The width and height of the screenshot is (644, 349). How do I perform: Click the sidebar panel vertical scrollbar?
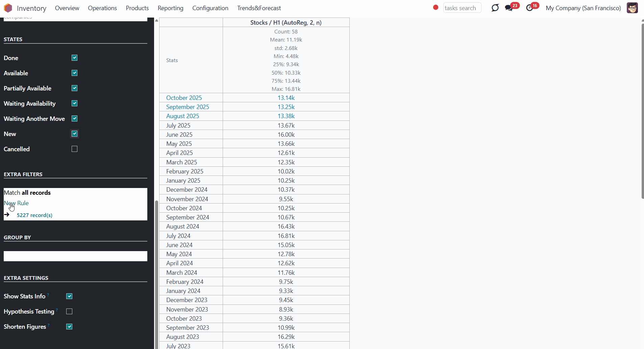point(156,274)
